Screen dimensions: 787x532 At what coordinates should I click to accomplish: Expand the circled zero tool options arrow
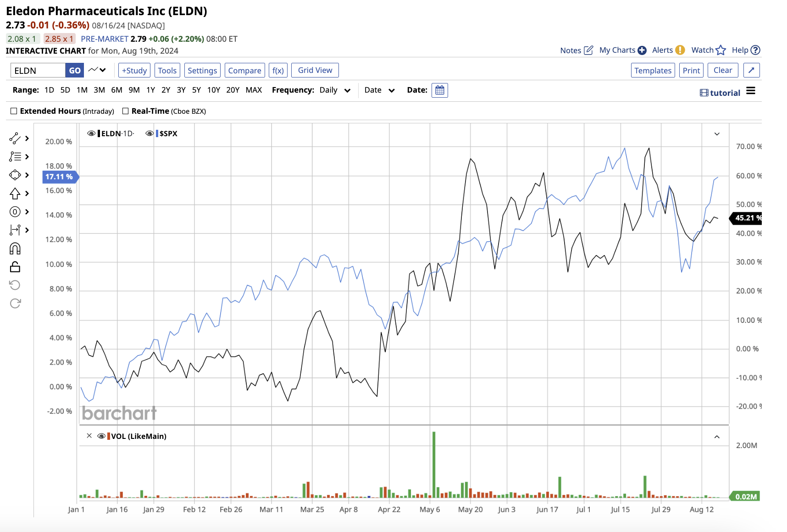(x=27, y=212)
